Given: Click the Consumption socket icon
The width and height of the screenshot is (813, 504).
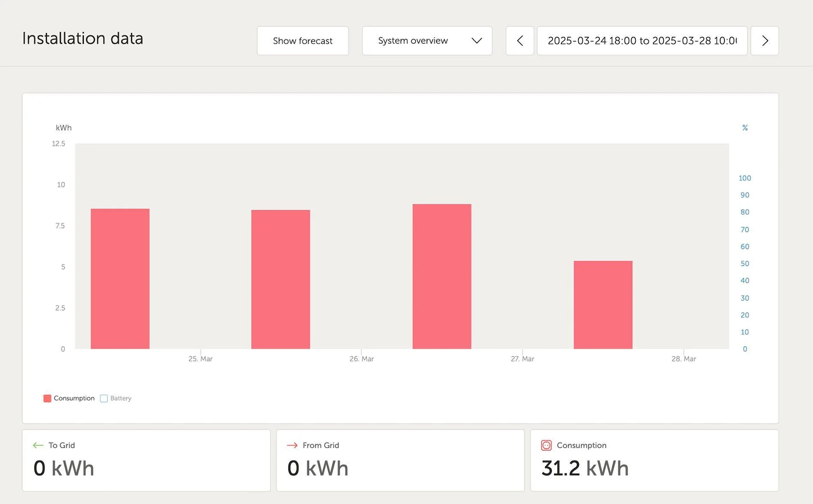Looking at the screenshot, I should click(x=546, y=445).
